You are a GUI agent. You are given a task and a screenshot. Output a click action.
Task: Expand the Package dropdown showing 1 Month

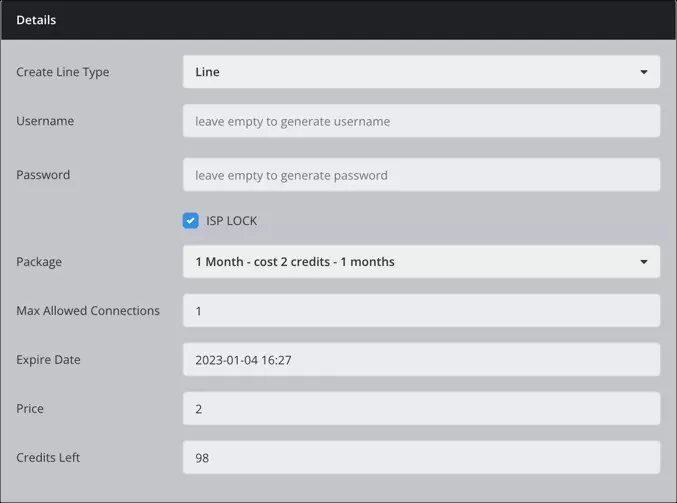coord(421,262)
